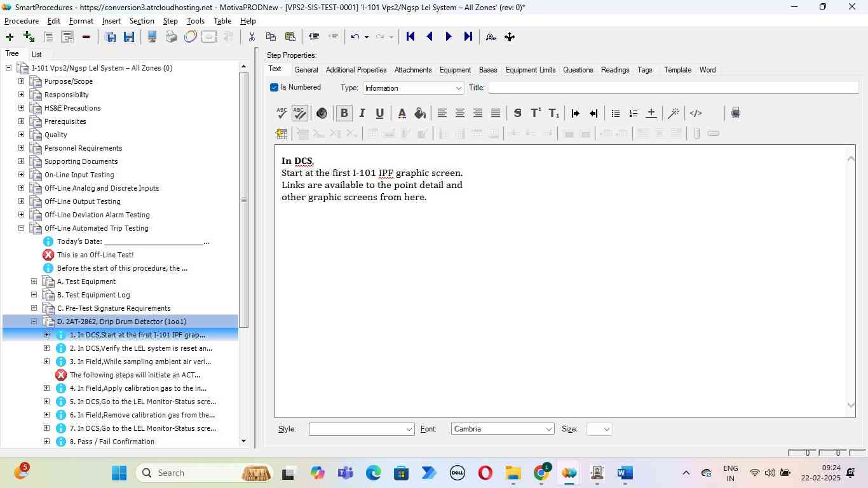The width and height of the screenshot is (868, 488).
Task: Open Microsoft Word from the taskbar
Action: point(625,473)
